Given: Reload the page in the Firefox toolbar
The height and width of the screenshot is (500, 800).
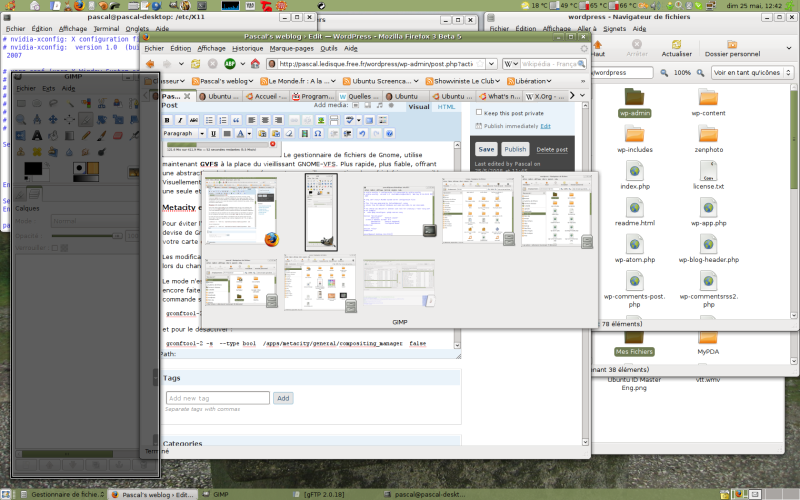Looking at the screenshot, I should click(195, 64).
